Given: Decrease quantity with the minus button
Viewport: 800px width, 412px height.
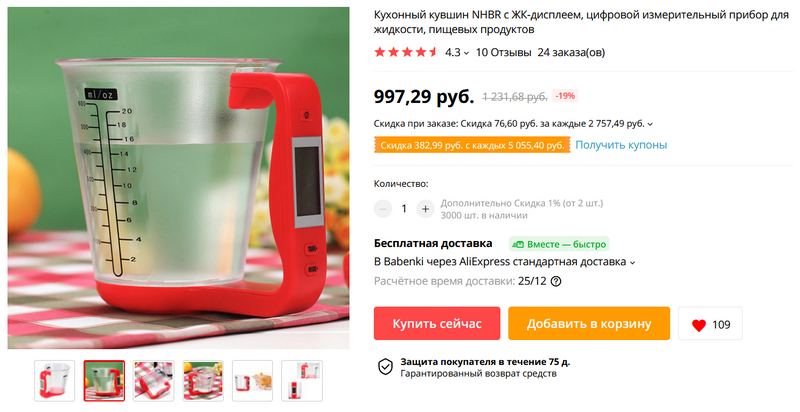Looking at the screenshot, I should tap(383, 209).
